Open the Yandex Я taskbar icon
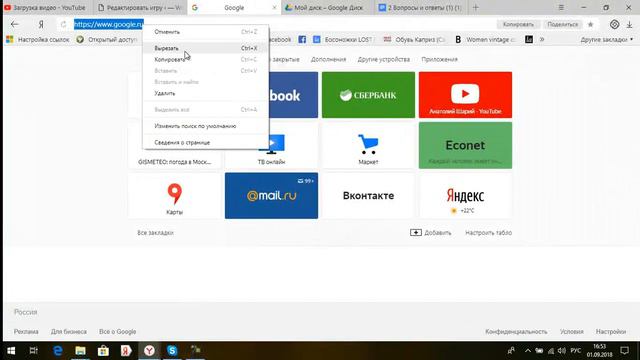The image size is (640, 360). click(126, 351)
